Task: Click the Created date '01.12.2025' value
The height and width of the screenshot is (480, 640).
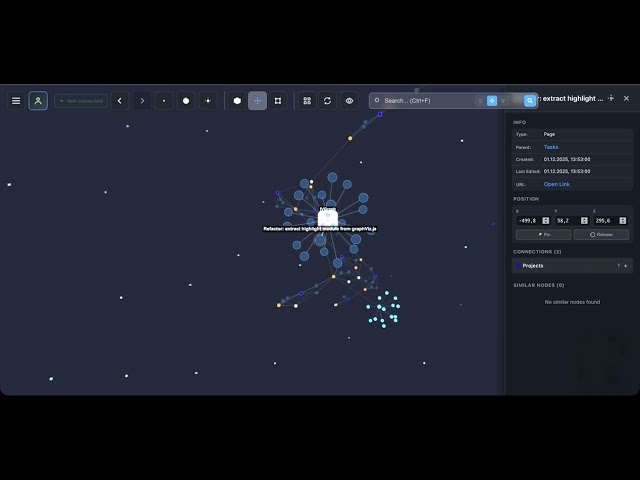Action: 567,160
